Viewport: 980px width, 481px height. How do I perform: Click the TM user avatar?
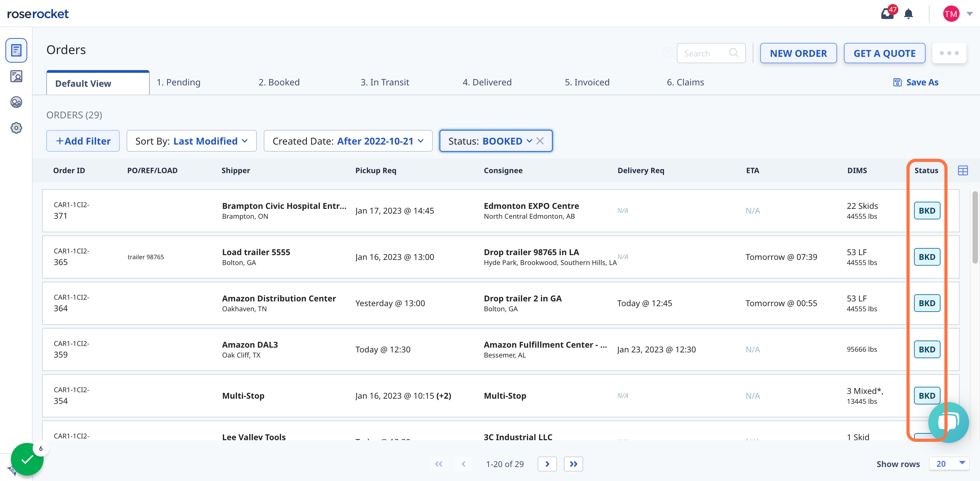951,14
